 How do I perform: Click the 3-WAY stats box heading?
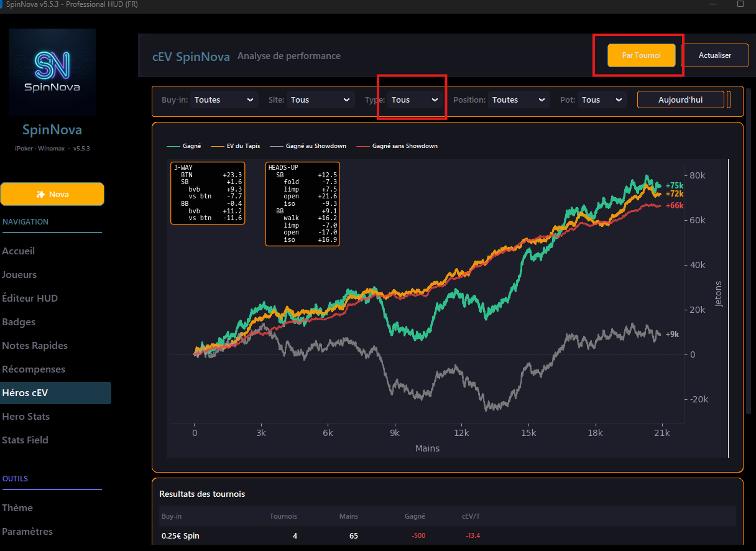pos(183,167)
